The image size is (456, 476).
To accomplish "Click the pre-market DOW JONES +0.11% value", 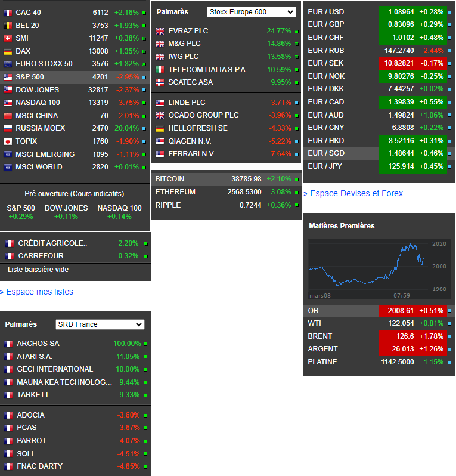I will 66,217.
